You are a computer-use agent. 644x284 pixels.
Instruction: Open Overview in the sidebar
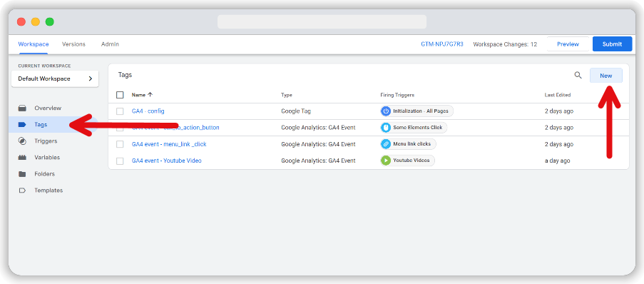coord(48,108)
